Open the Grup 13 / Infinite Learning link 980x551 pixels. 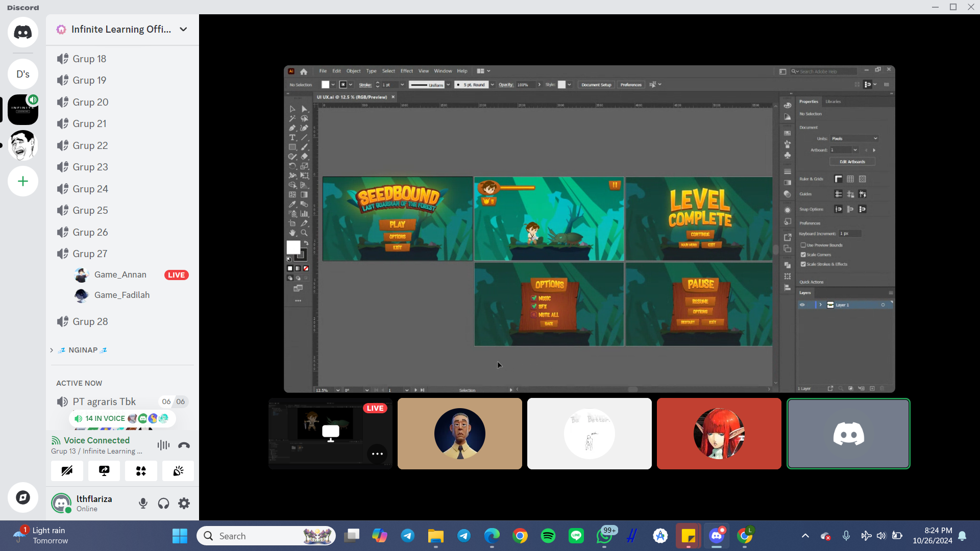96,451
